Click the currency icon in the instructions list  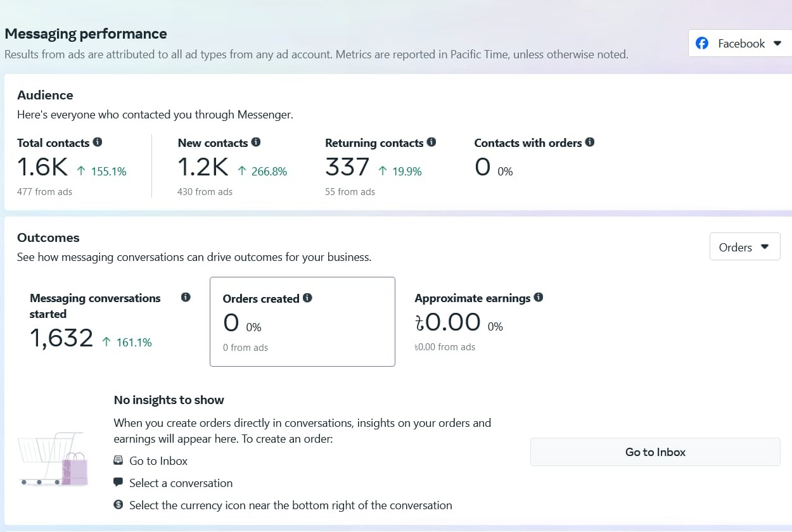click(x=118, y=505)
